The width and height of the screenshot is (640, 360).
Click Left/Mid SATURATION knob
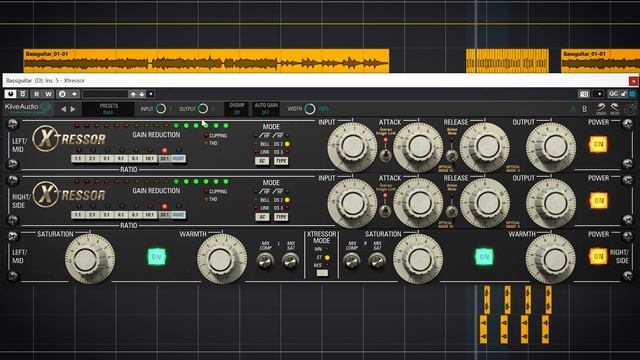[x=90, y=259]
